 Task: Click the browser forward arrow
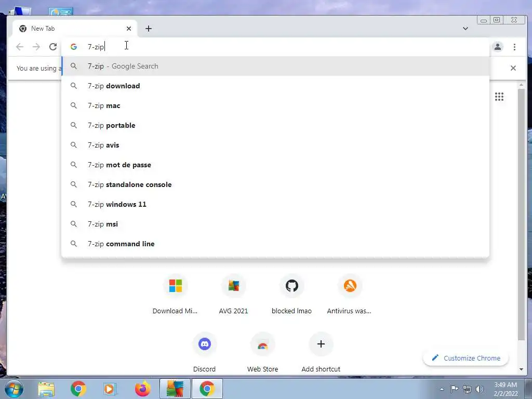tap(36, 47)
